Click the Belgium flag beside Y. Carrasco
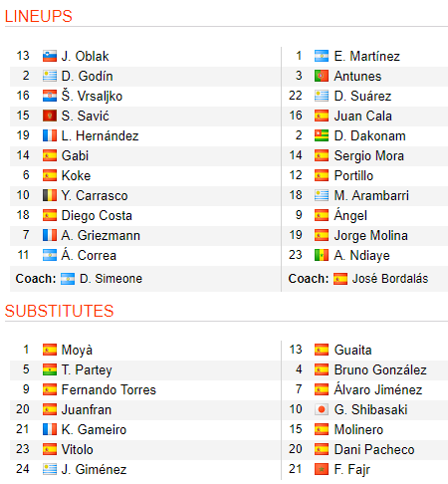The height and width of the screenshot is (484, 448). [50, 195]
